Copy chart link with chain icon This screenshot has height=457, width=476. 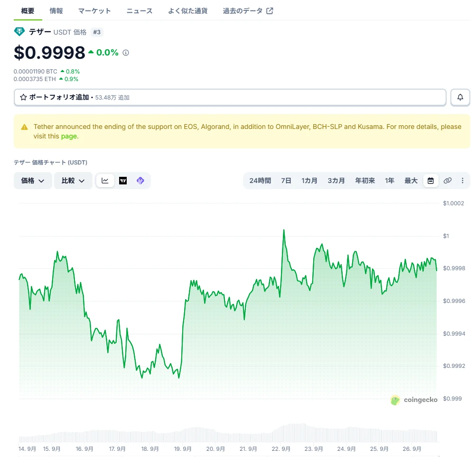(448, 181)
